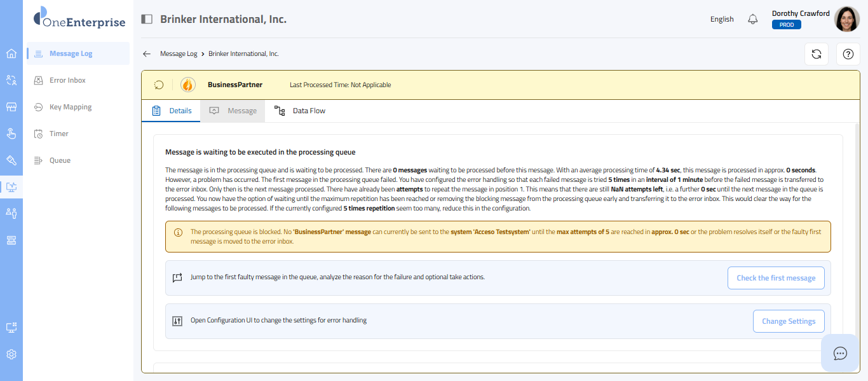This screenshot has width=868, height=381.
Task: Open the notifications bell icon
Action: [753, 19]
